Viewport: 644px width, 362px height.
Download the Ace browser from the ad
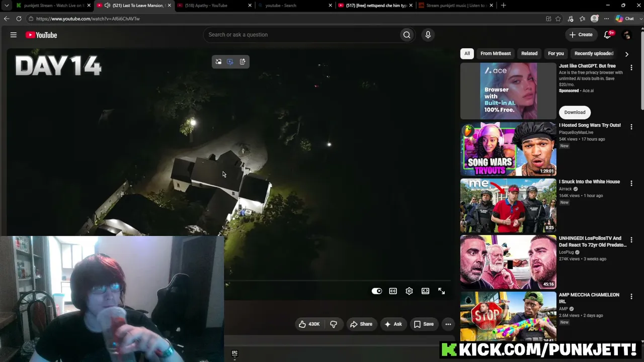(575, 112)
